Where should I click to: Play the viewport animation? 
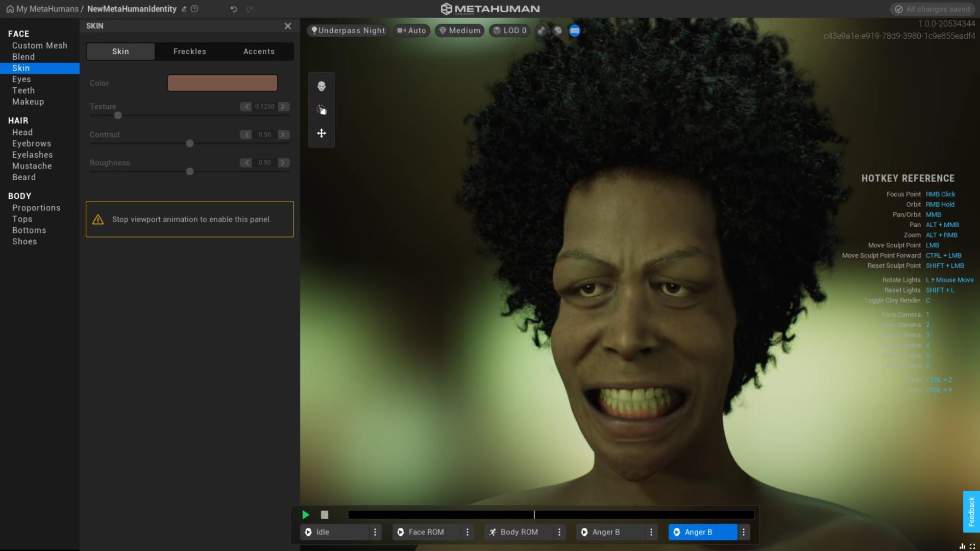306,515
